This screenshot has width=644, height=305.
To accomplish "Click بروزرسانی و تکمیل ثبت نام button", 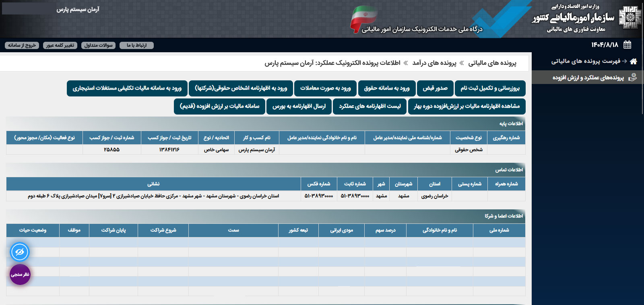I will pyautogui.click(x=490, y=88).
